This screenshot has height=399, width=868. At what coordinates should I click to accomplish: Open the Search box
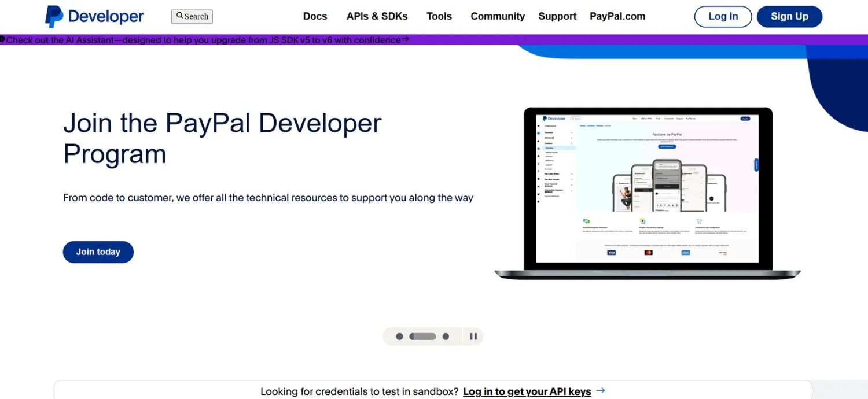(192, 17)
